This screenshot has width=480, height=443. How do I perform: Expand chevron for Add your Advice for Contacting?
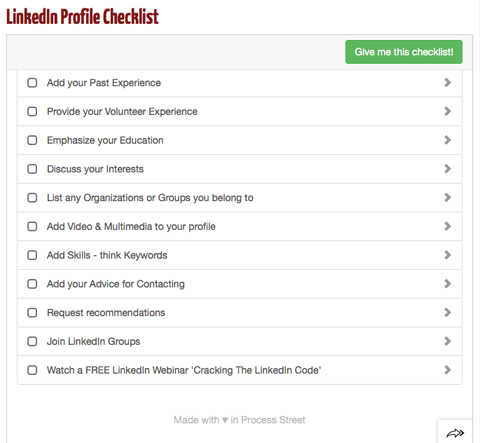coord(448,284)
